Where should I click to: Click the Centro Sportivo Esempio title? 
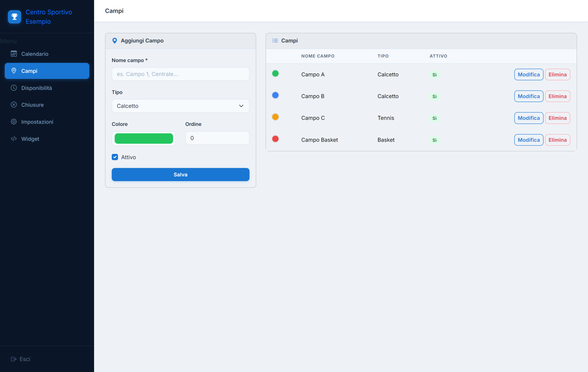point(49,17)
